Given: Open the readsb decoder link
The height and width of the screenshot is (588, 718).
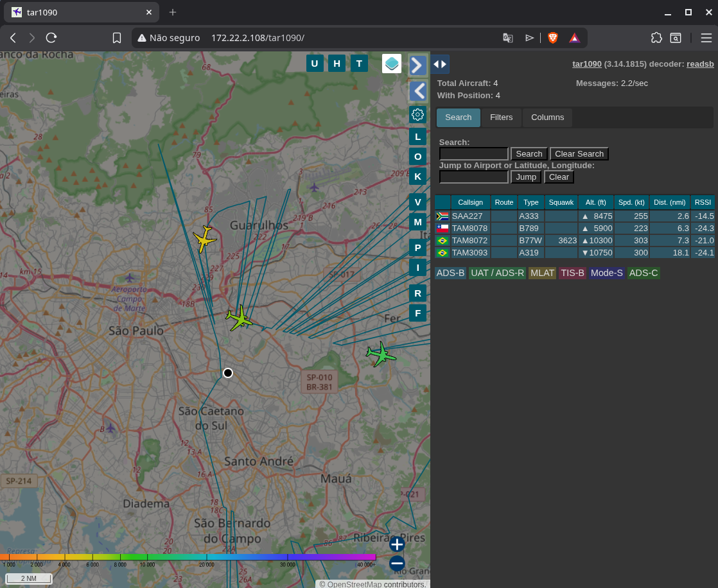Looking at the screenshot, I should coord(700,64).
